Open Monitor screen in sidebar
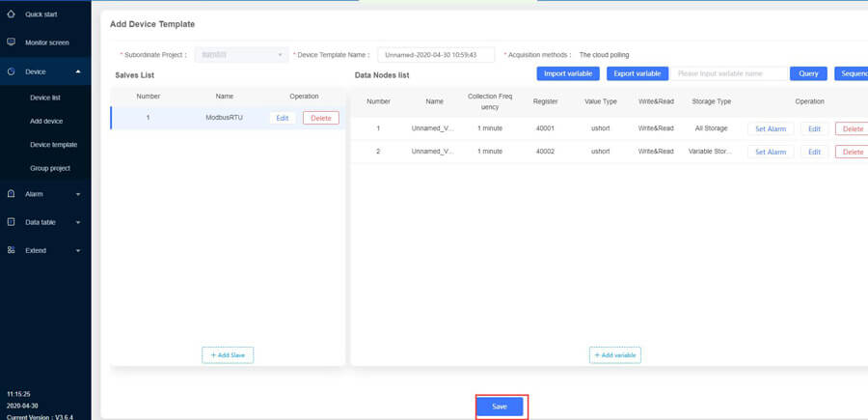 [45, 42]
